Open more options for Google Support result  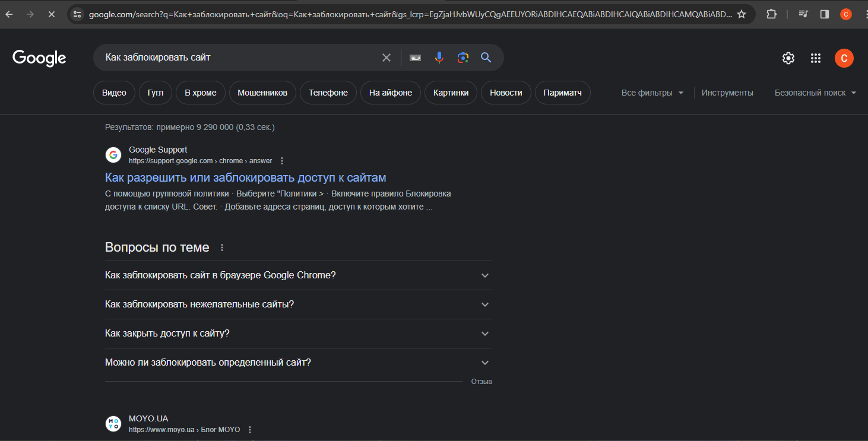tap(282, 161)
